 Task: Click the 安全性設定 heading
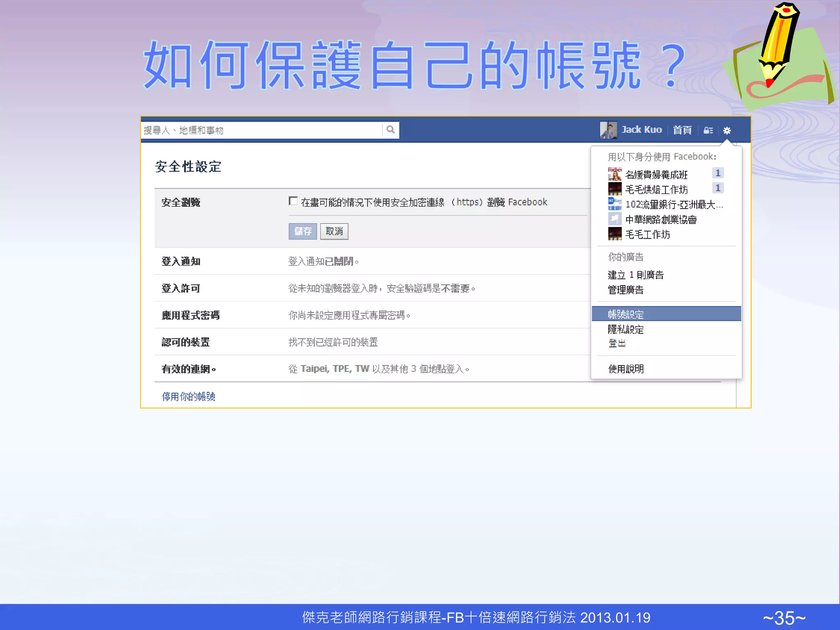(x=188, y=167)
